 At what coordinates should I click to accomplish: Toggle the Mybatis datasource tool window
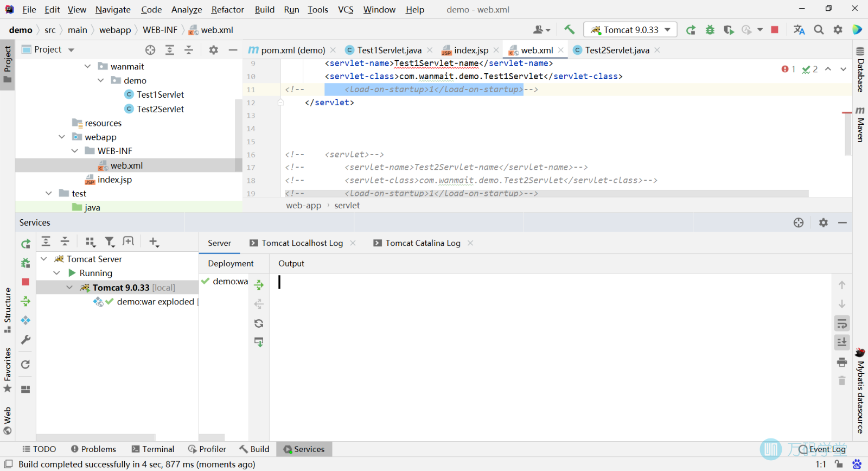(x=860, y=391)
